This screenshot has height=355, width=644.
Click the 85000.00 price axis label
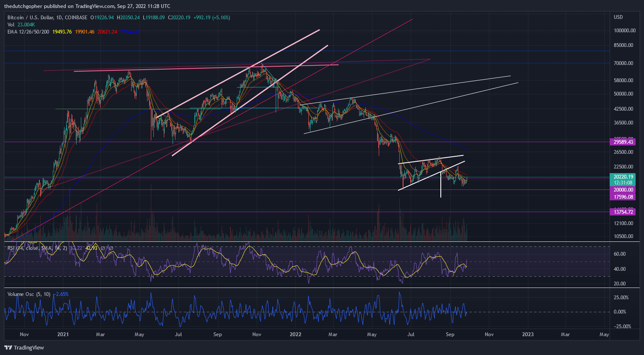623,45
